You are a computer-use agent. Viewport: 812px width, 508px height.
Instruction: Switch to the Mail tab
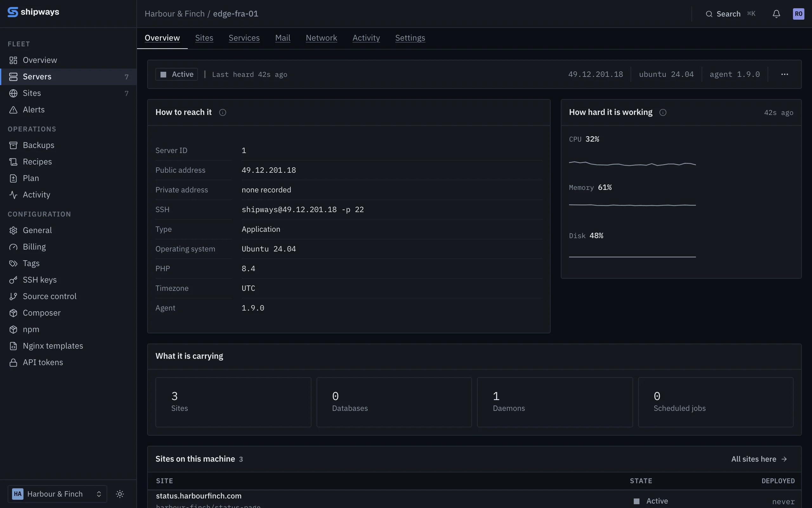pos(283,38)
